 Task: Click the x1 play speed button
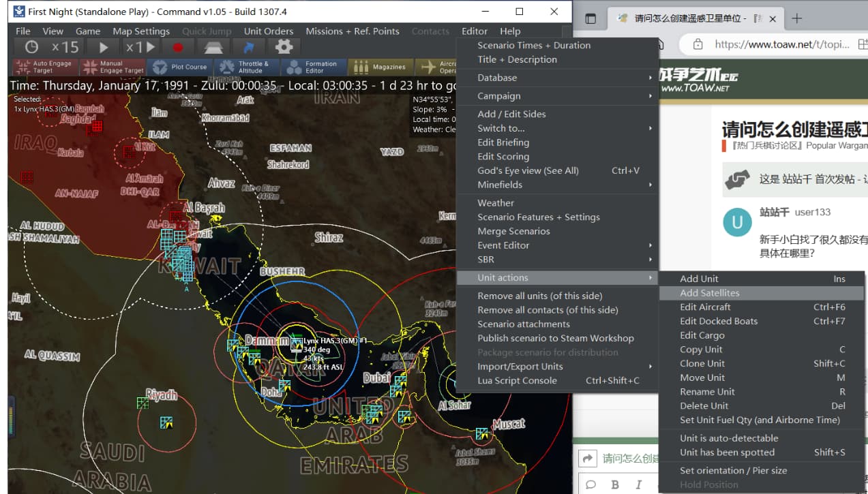(x=140, y=47)
